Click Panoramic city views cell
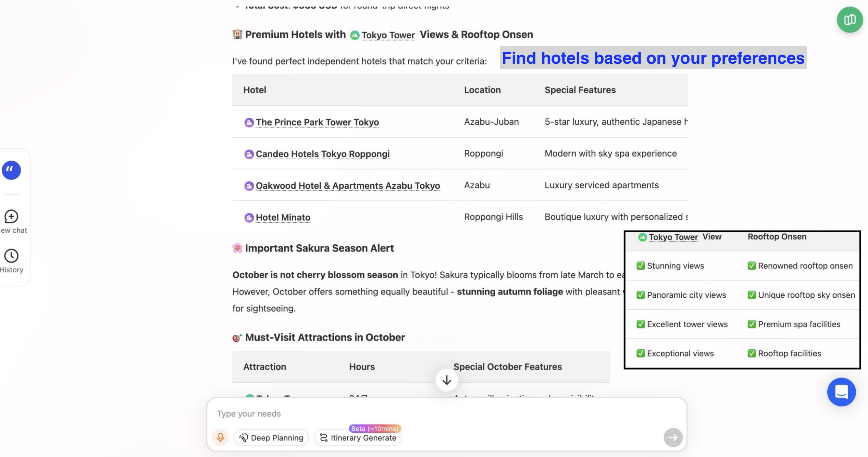868x457 pixels. coord(681,295)
